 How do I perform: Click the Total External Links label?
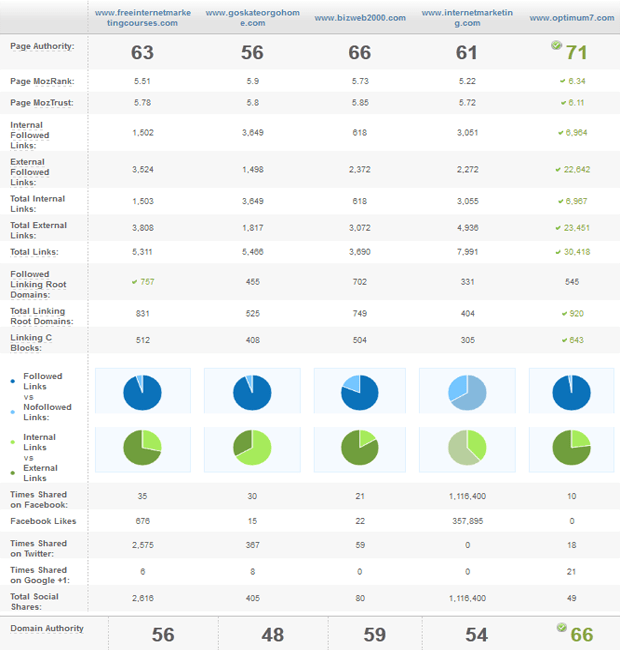[x=39, y=230]
